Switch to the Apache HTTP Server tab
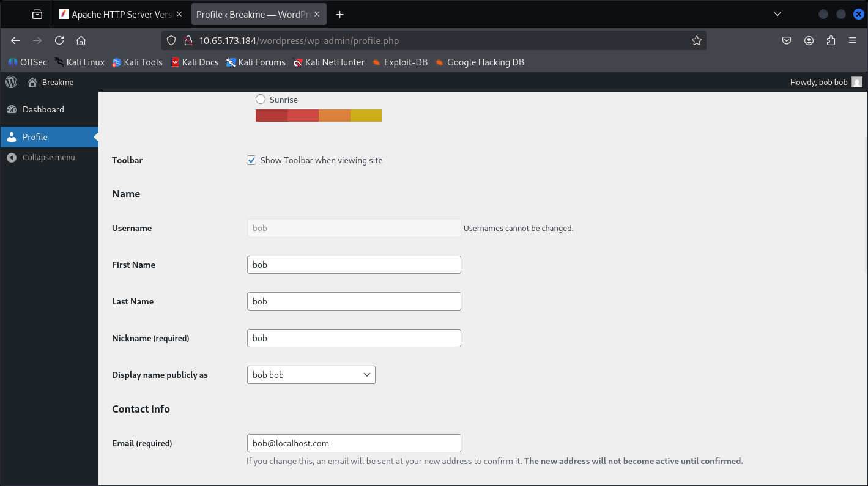The image size is (868, 486). point(120,14)
